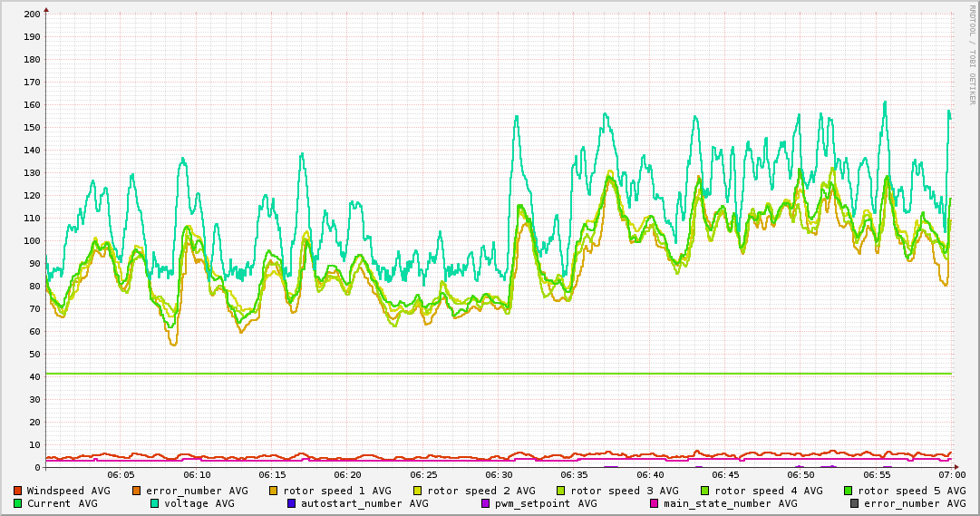
Task: Click the 160 value on Y axis
Action: tap(31, 104)
